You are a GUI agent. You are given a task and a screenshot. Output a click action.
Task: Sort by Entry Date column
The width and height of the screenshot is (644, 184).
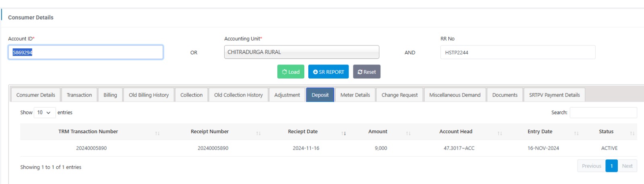coord(540,132)
